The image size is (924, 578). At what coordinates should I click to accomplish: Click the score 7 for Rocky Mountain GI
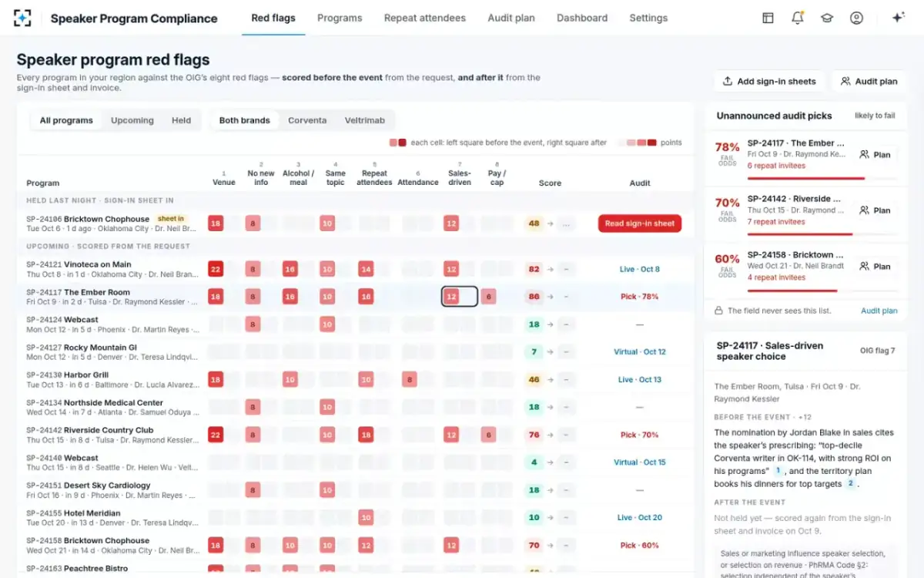click(534, 352)
